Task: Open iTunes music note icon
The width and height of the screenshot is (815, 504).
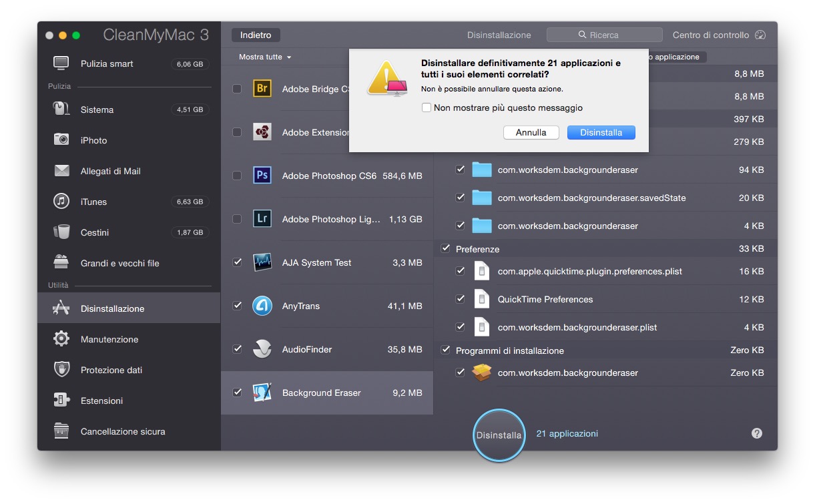Action: (x=61, y=202)
